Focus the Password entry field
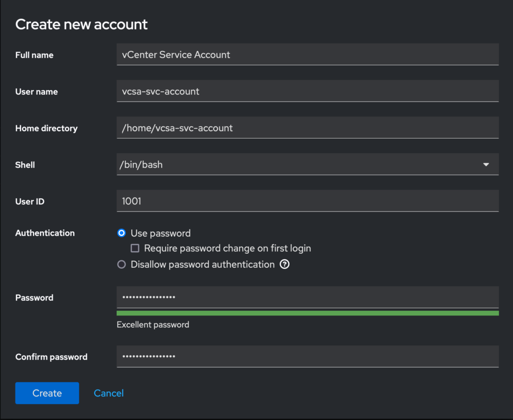 click(x=308, y=297)
